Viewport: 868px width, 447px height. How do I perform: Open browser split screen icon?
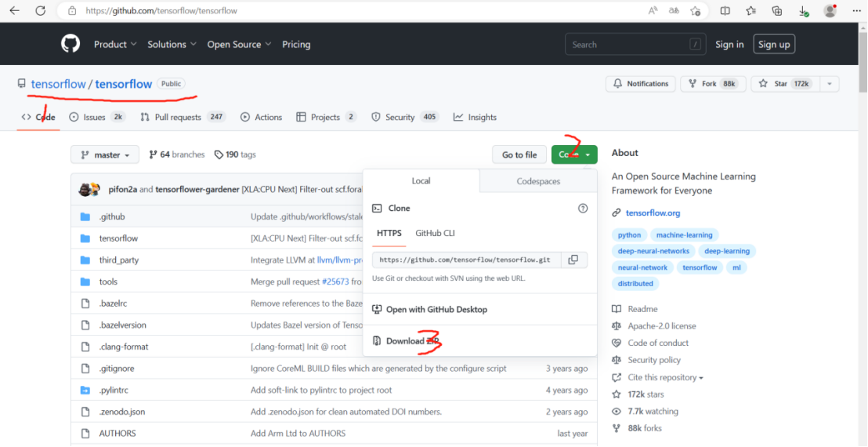click(x=725, y=10)
